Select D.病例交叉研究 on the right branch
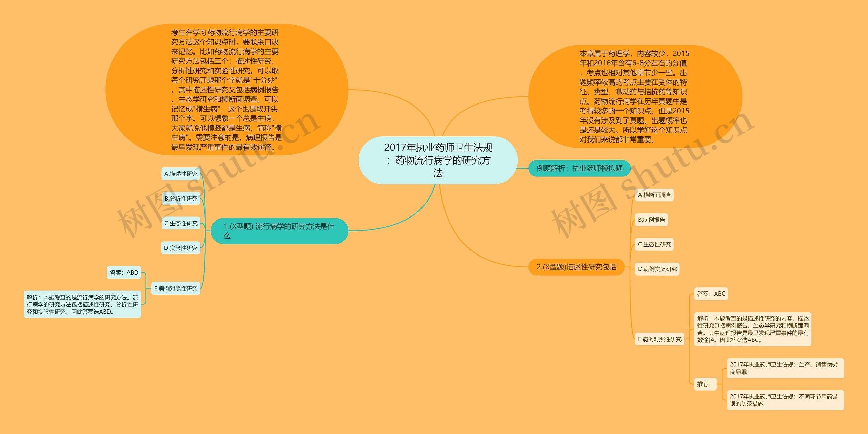The height and width of the screenshot is (434, 868). click(x=657, y=269)
